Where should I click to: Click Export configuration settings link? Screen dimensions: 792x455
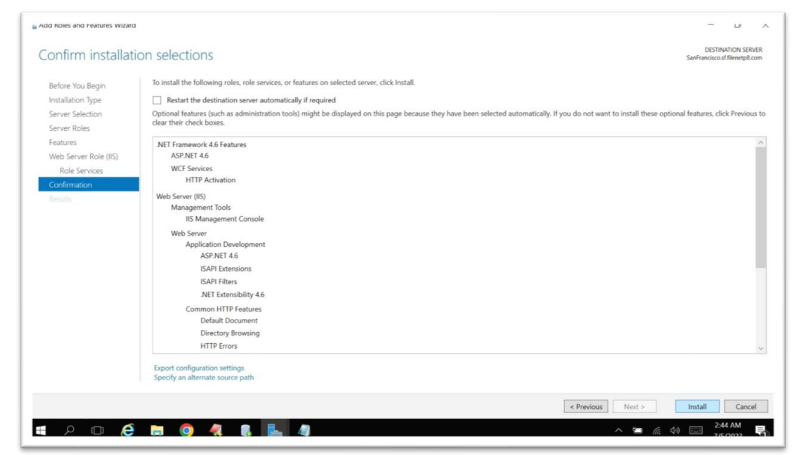(199, 368)
